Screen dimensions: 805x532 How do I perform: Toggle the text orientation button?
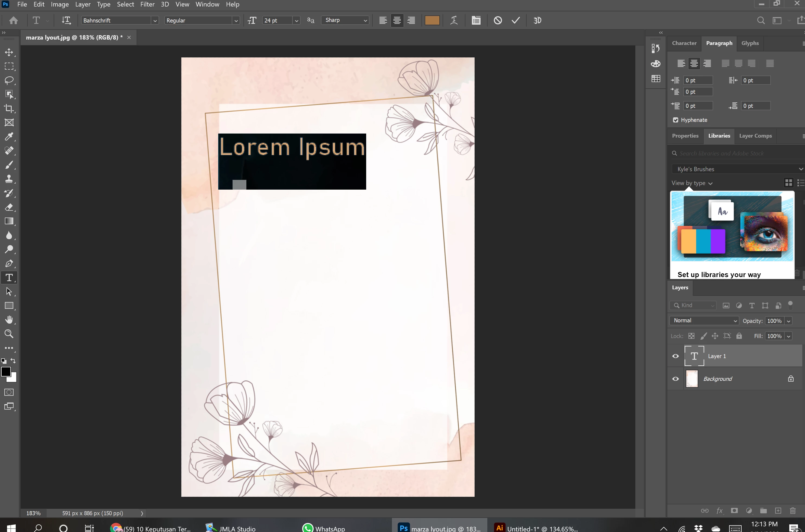pos(66,20)
